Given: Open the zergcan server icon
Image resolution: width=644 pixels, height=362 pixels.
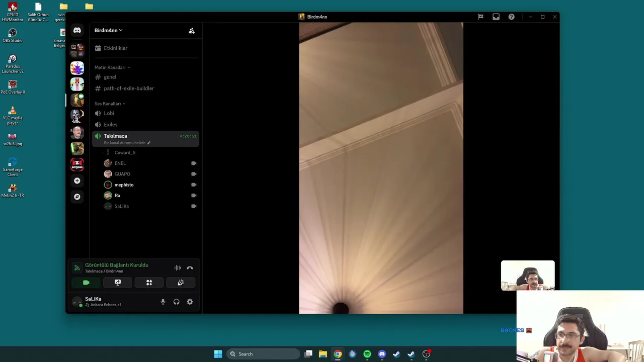Looking at the screenshot, I should pos(77,164).
